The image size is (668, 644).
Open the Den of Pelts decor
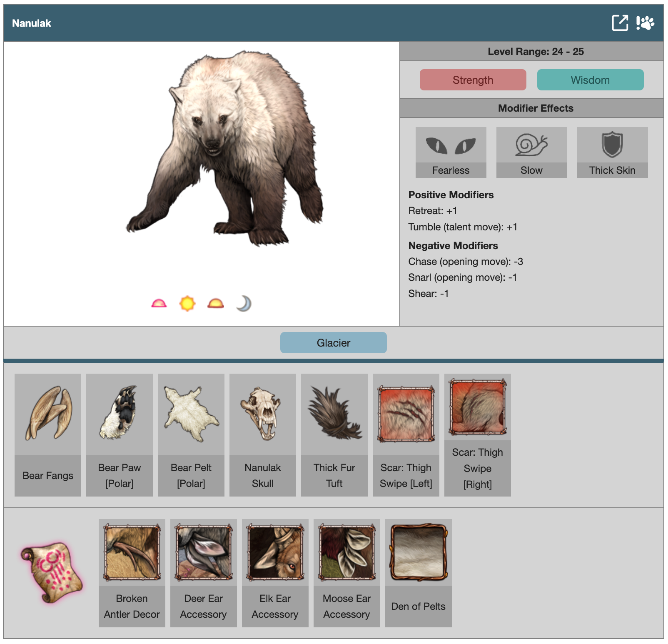[x=419, y=572]
